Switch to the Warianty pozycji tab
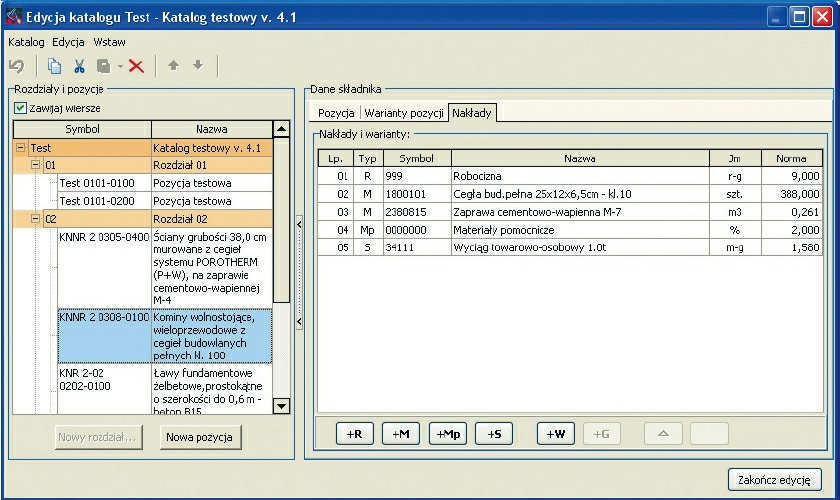The height and width of the screenshot is (500, 840). click(404, 113)
